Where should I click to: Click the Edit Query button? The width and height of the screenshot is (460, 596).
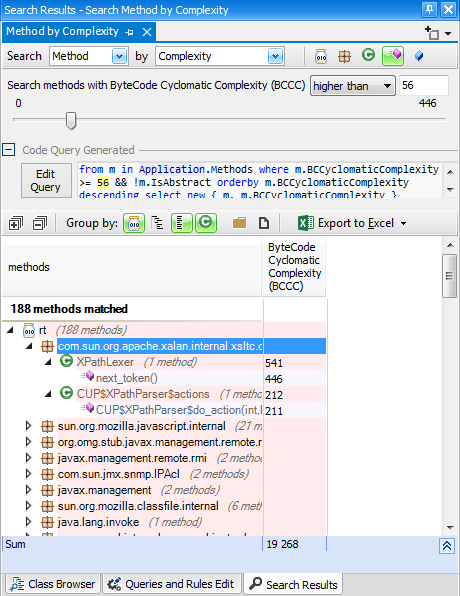coord(46,181)
